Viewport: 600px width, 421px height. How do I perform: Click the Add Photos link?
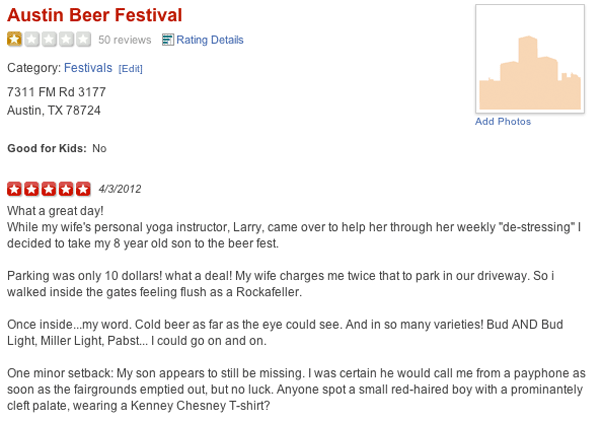click(503, 122)
